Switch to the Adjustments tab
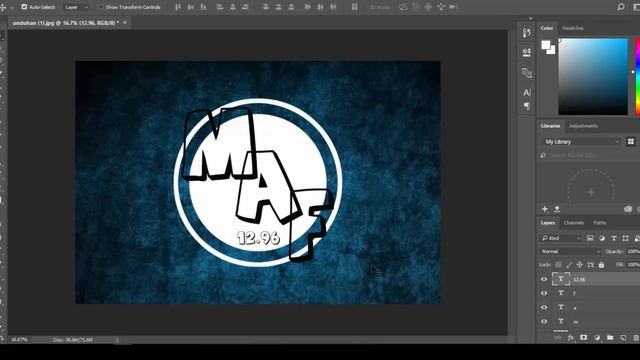This screenshot has width=640, height=360. tap(583, 126)
